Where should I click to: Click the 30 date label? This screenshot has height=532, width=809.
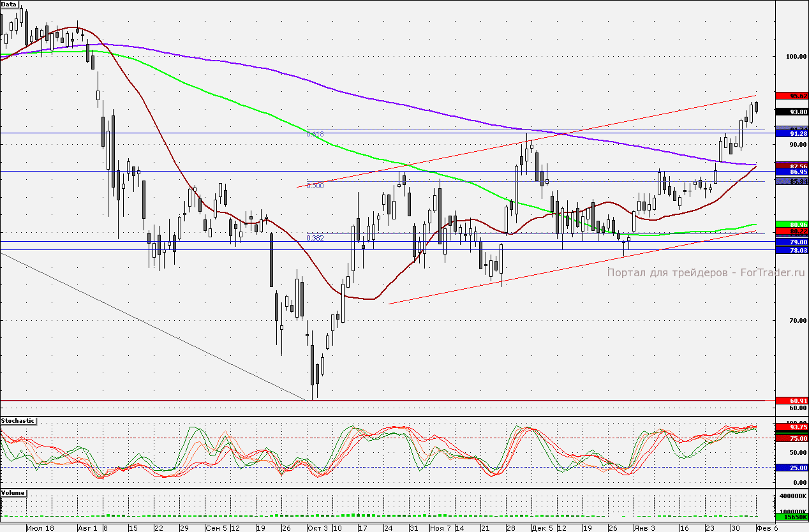tap(735, 528)
